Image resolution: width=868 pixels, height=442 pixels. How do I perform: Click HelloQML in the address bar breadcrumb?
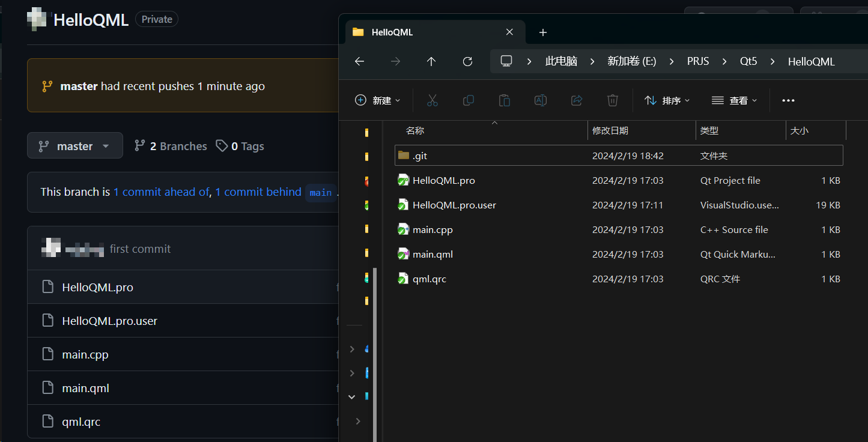pyautogui.click(x=811, y=61)
